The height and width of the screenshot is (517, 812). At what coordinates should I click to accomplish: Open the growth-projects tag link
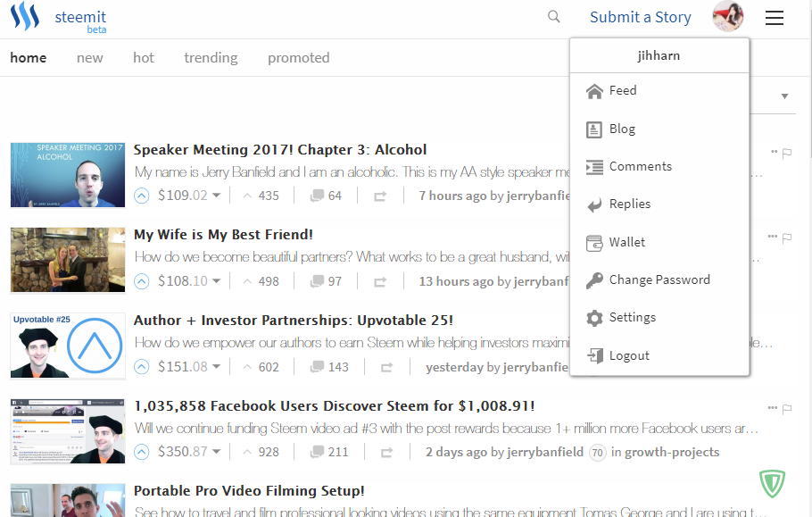(x=671, y=452)
